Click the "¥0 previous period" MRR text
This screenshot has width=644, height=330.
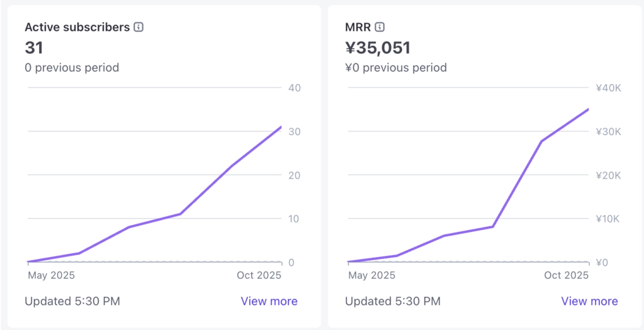pyautogui.click(x=396, y=67)
